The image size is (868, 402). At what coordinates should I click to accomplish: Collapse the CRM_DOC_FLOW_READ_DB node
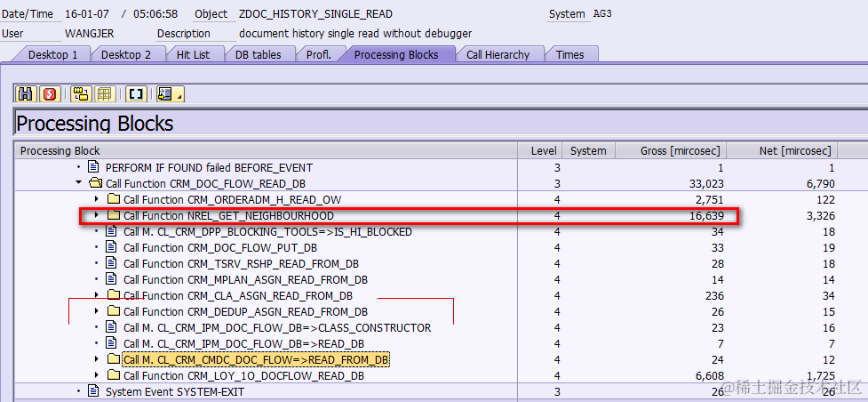[x=78, y=183]
